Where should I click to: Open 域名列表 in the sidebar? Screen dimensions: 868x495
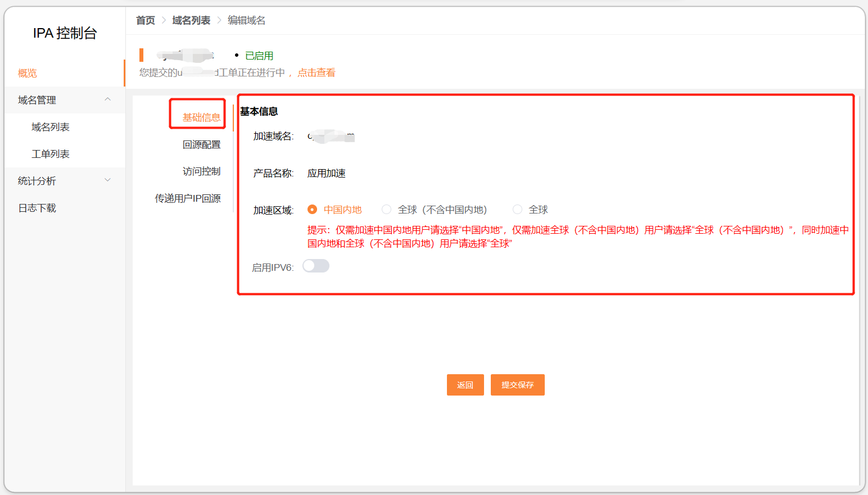(x=51, y=127)
